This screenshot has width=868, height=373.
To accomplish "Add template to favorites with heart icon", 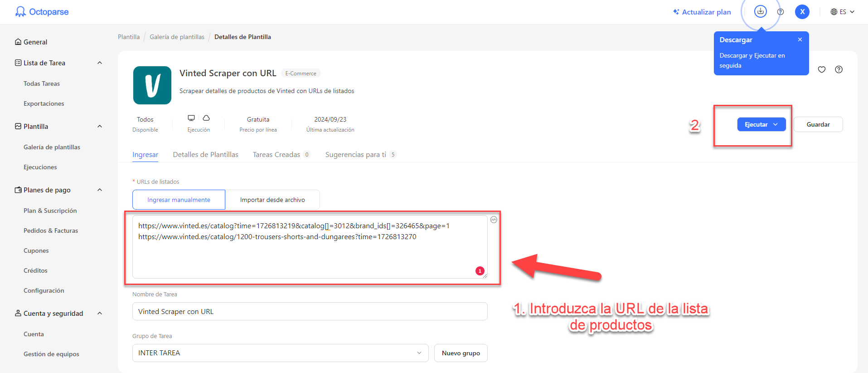I will point(822,69).
